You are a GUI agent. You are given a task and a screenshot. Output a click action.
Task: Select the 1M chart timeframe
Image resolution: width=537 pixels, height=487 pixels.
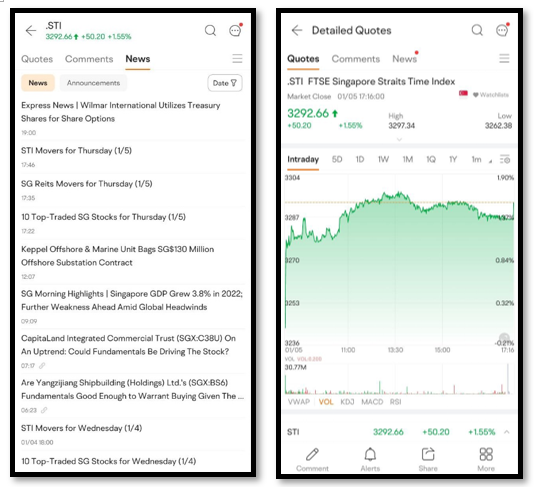point(408,160)
